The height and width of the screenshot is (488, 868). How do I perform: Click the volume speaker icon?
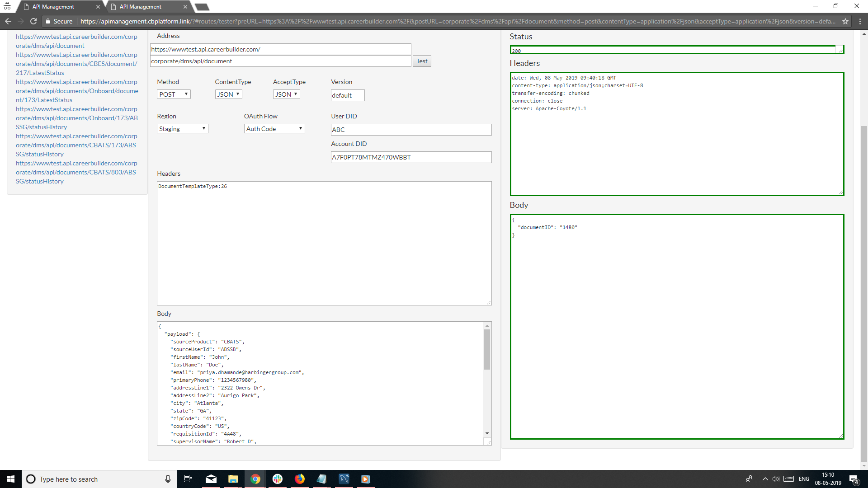coord(776,479)
